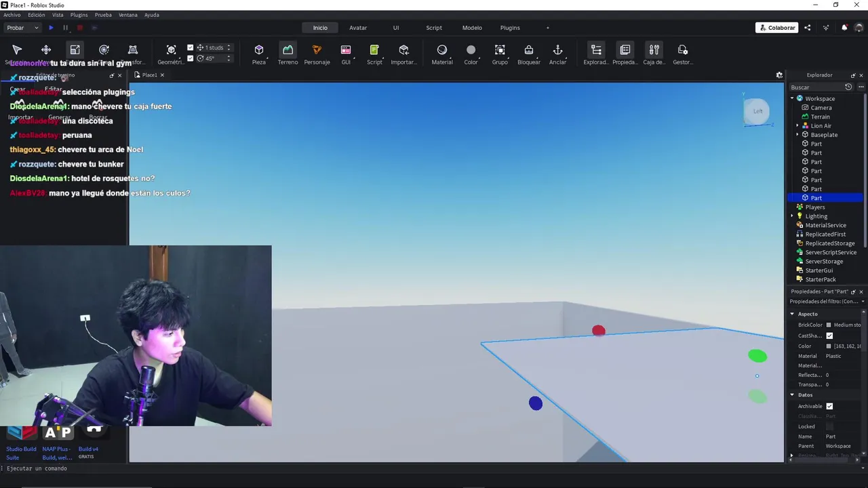The image size is (868, 488).
Task: Insert a new Script
Action: tap(374, 54)
